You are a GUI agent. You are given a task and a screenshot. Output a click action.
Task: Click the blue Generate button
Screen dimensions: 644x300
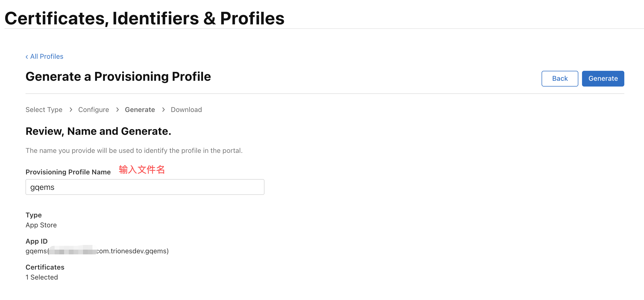[x=603, y=79]
